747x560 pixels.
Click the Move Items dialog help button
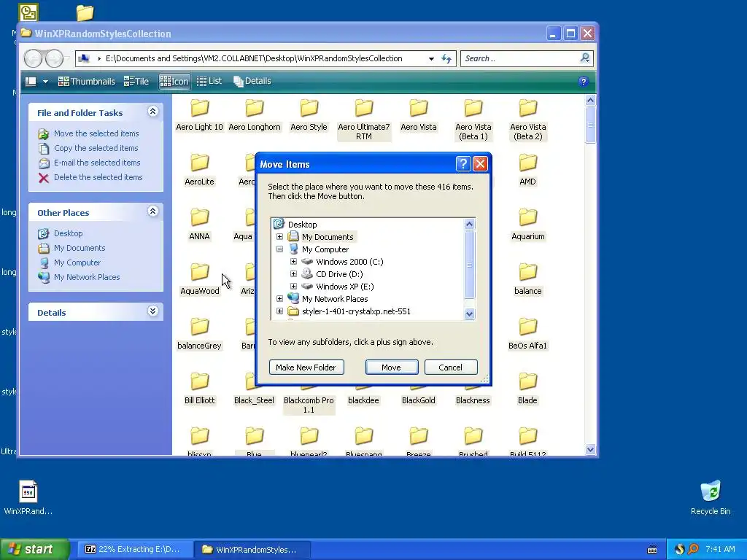click(x=463, y=164)
